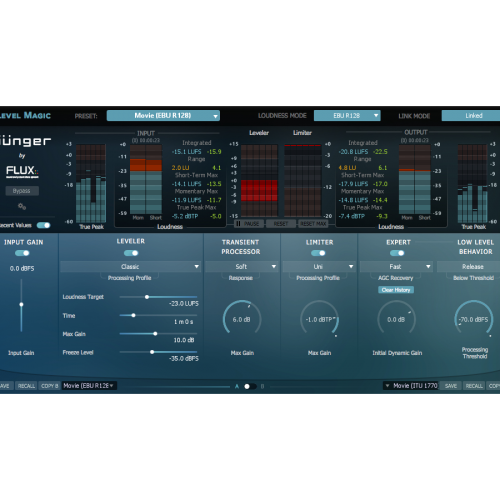Click the input Short-Term Max -14.1 LUFS

click(x=187, y=184)
